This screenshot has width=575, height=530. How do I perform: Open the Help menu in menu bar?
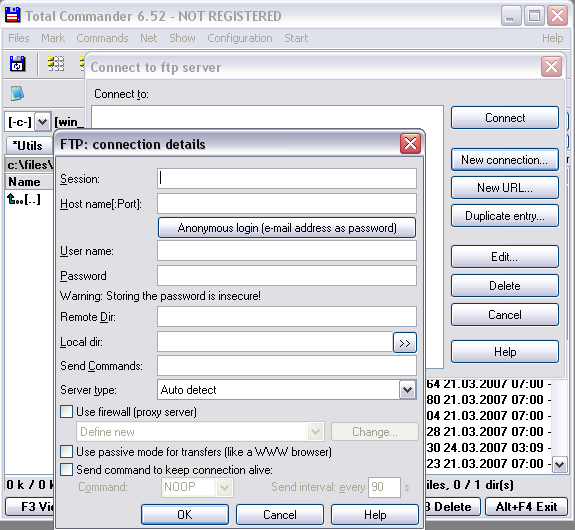pyautogui.click(x=553, y=38)
